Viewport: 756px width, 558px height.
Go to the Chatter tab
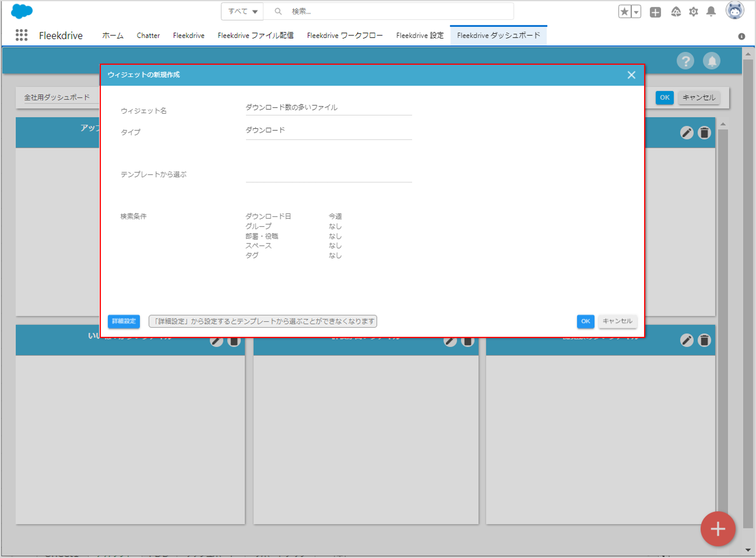[148, 35]
